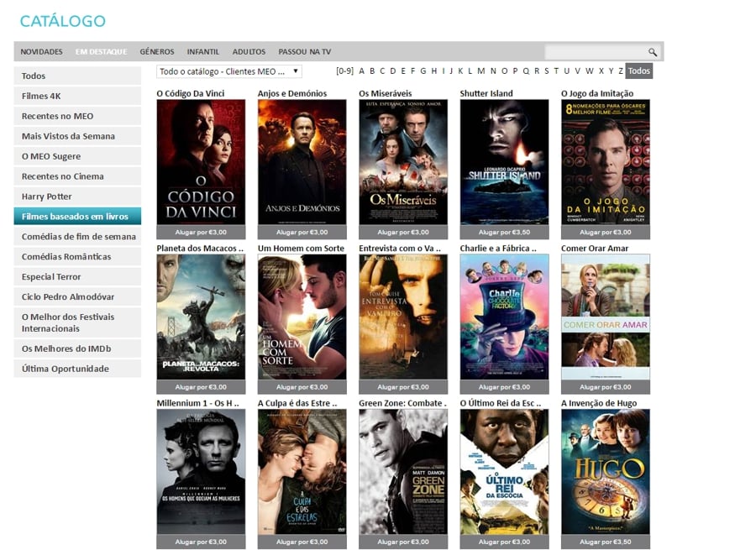
Task: Rent Comer Orar Amar
Action: click(606, 387)
